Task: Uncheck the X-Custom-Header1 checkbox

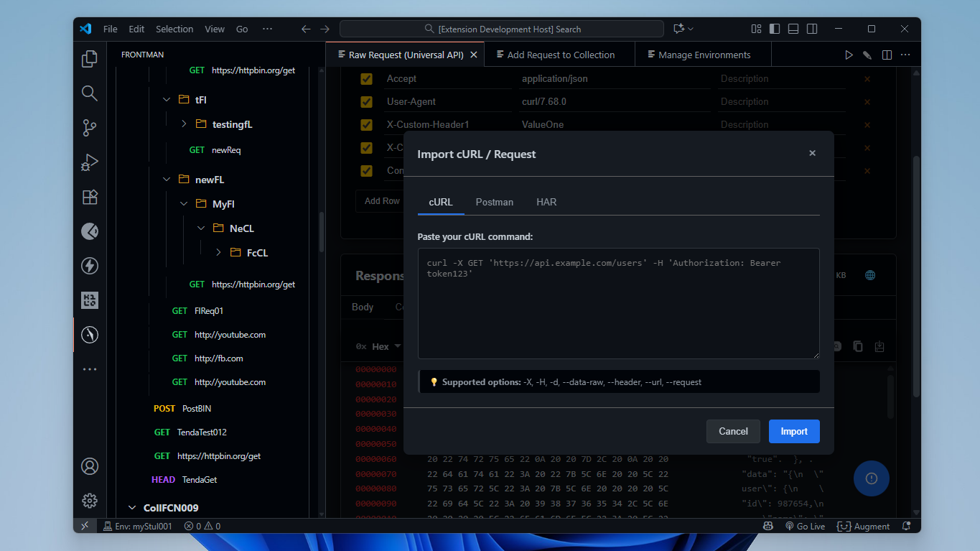Action: pos(366,125)
